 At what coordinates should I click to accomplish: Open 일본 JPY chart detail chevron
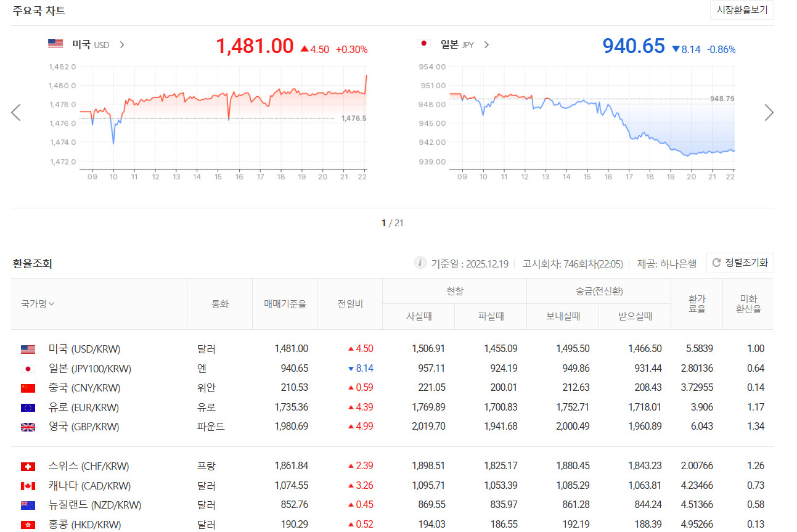tap(487, 44)
